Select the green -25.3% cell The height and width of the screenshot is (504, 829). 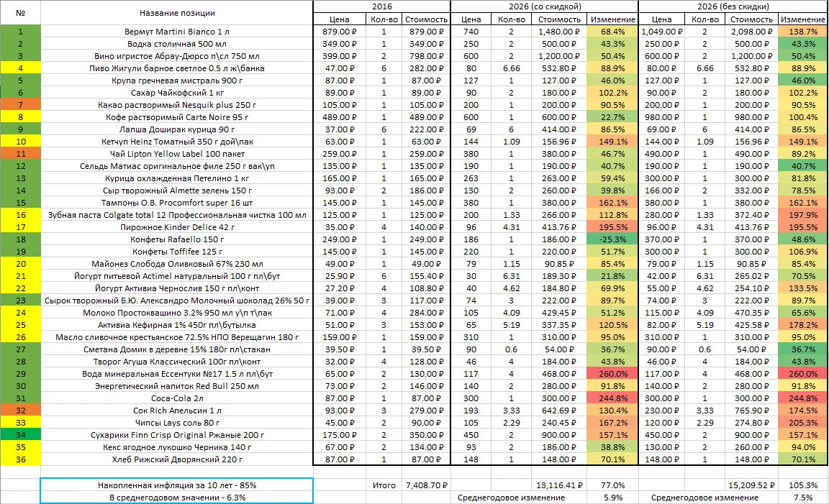tap(613, 239)
